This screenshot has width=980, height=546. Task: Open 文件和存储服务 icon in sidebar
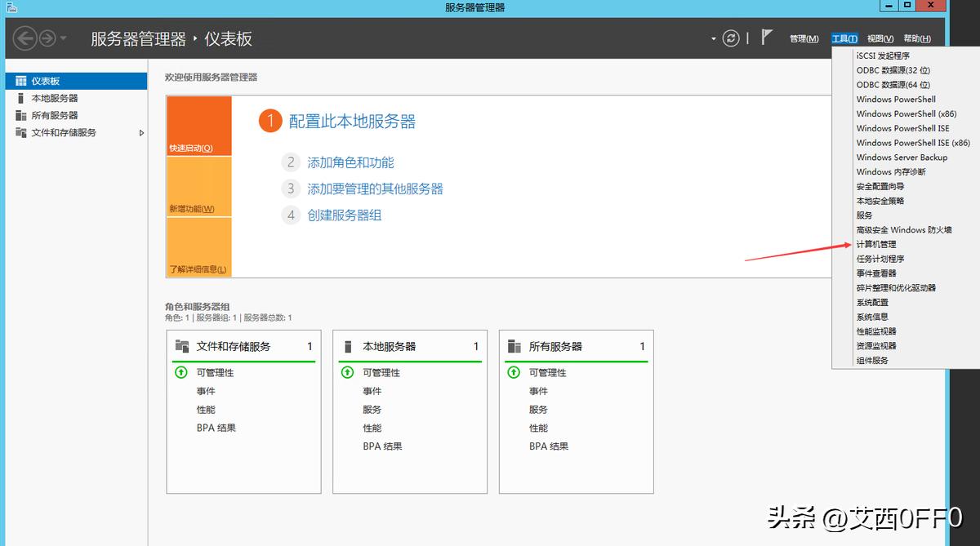coord(20,132)
